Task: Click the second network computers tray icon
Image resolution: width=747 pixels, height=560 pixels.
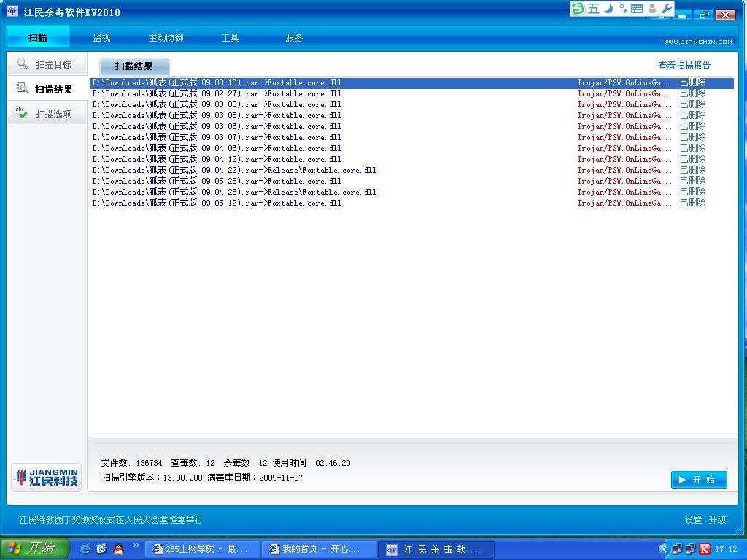Action: (x=690, y=549)
